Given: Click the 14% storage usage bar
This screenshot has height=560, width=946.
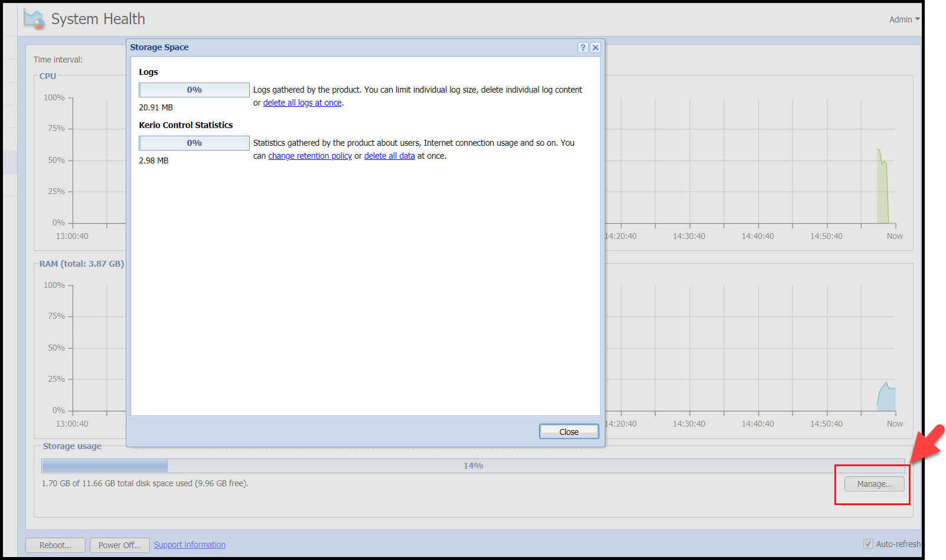Looking at the screenshot, I should tap(473, 466).
